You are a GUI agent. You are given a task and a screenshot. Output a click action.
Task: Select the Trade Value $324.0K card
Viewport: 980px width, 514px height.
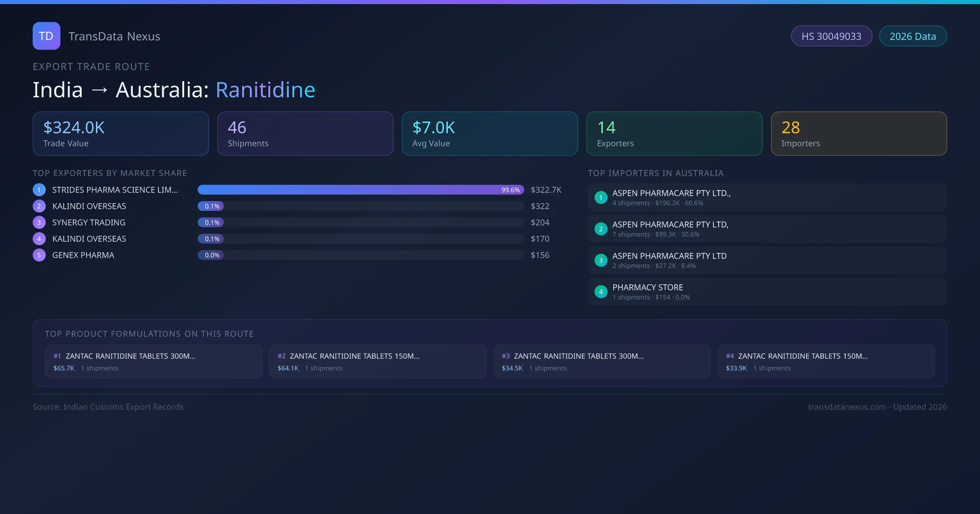120,133
